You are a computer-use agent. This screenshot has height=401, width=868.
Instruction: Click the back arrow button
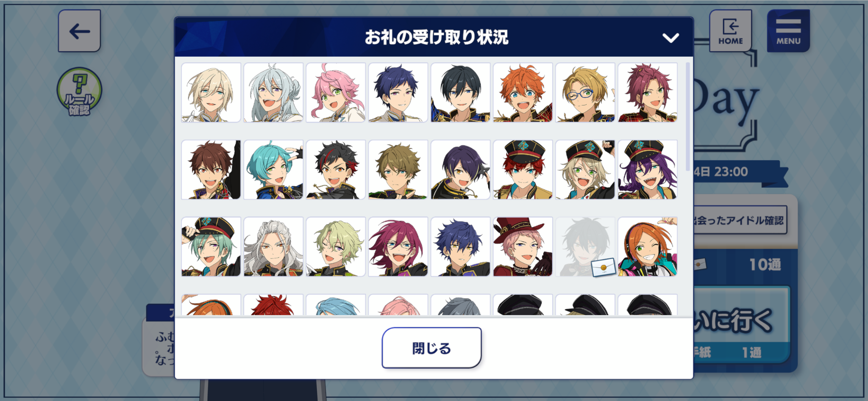[79, 31]
